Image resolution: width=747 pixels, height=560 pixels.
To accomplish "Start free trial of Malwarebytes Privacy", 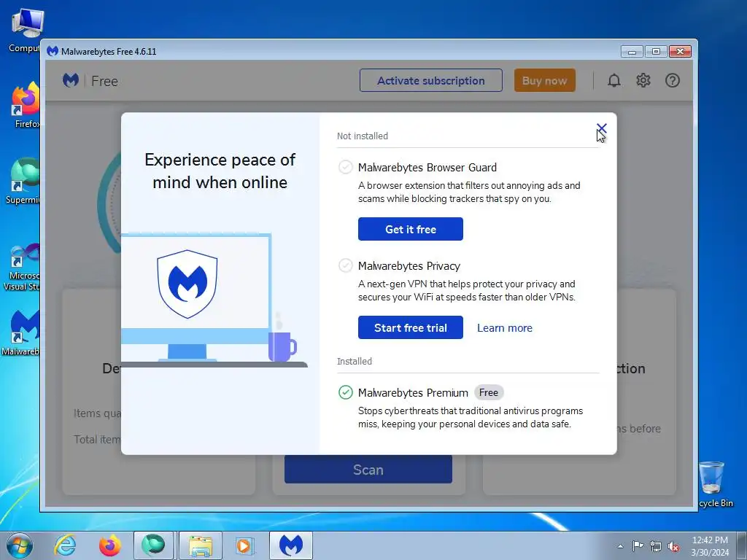I will point(410,327).
